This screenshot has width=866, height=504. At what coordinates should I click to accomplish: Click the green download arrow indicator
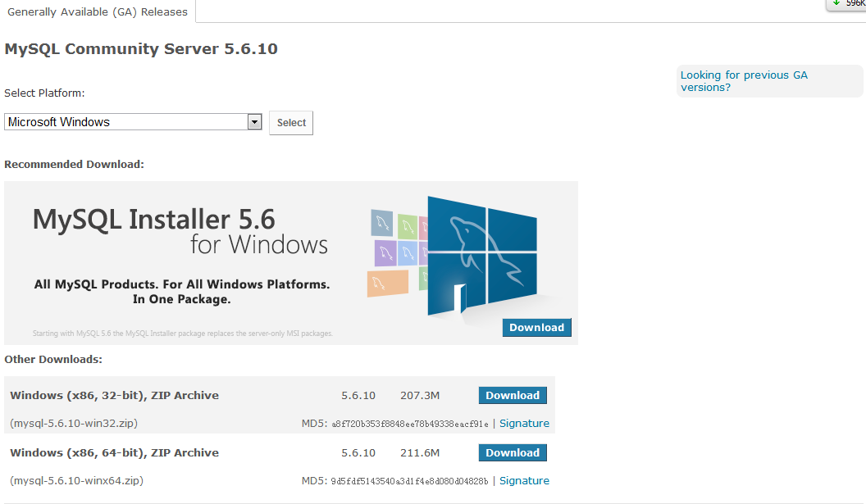(x=836, y=2)
